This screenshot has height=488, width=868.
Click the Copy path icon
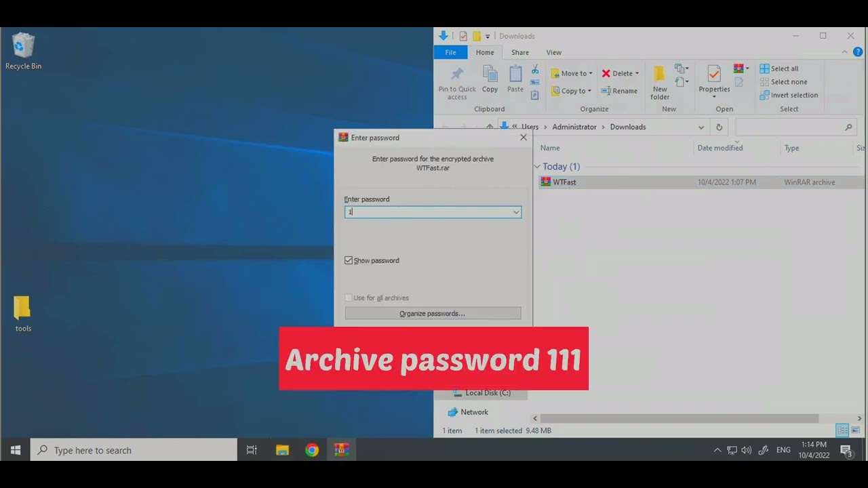pos(535,82)
